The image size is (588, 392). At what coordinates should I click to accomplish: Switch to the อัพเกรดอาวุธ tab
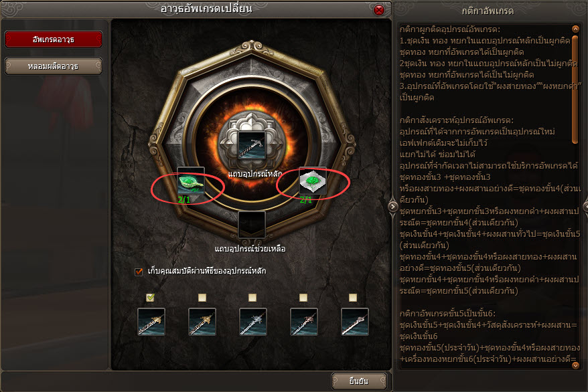pyautogui.click(x=54, y=39)
